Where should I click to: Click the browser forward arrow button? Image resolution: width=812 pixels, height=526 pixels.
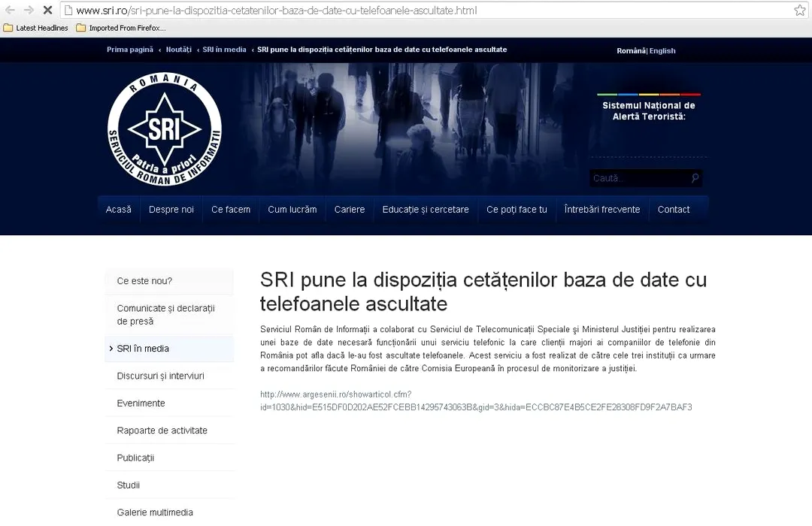coord(29,10)
